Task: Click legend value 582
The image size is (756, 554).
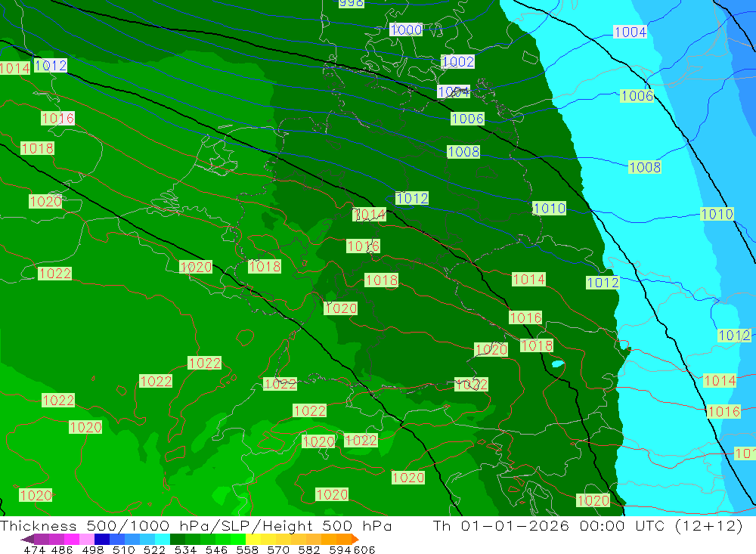Action: coord(309,549)
